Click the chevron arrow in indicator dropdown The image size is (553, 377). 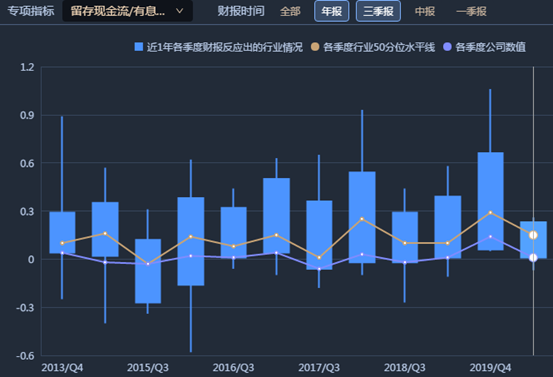click(x=180, y=11)
